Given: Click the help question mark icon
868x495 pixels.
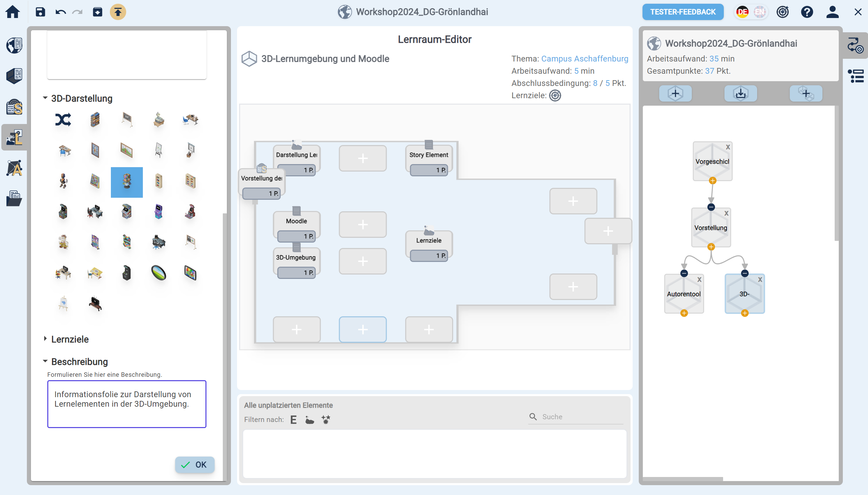Looking at the screenshot, I should pyautogui.click(x=807, y=12).
